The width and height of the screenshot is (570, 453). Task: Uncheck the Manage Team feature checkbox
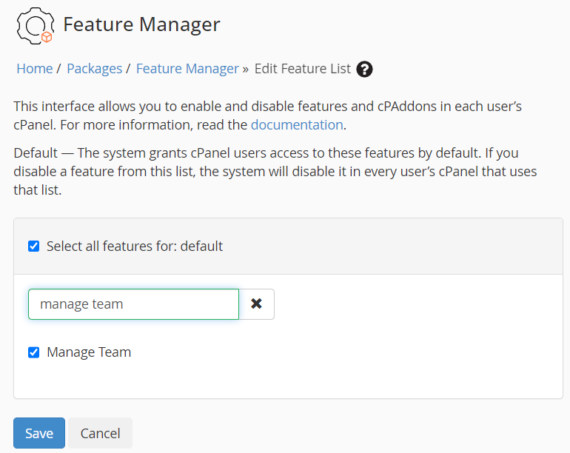coord(34,352)
